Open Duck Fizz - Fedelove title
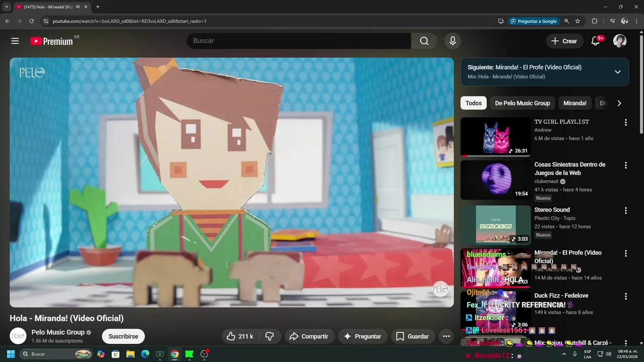The height and width of the screenshot is (362, 644). click(561, 296)
